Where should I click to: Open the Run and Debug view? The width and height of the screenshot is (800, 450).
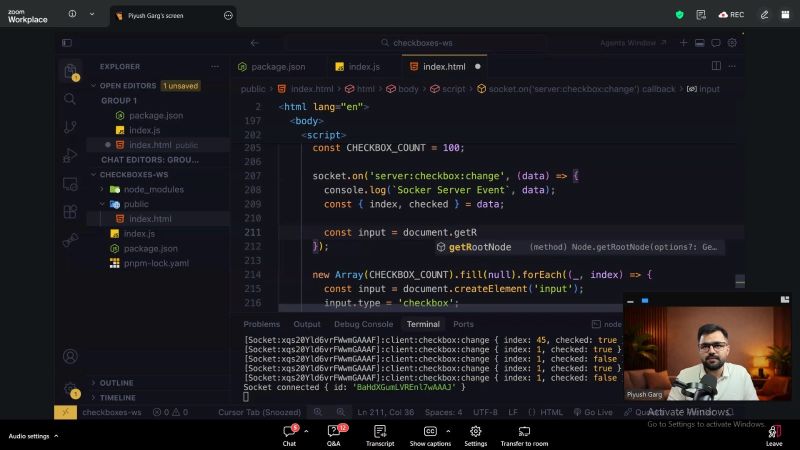pyautogui.click(x=70, y=155)
